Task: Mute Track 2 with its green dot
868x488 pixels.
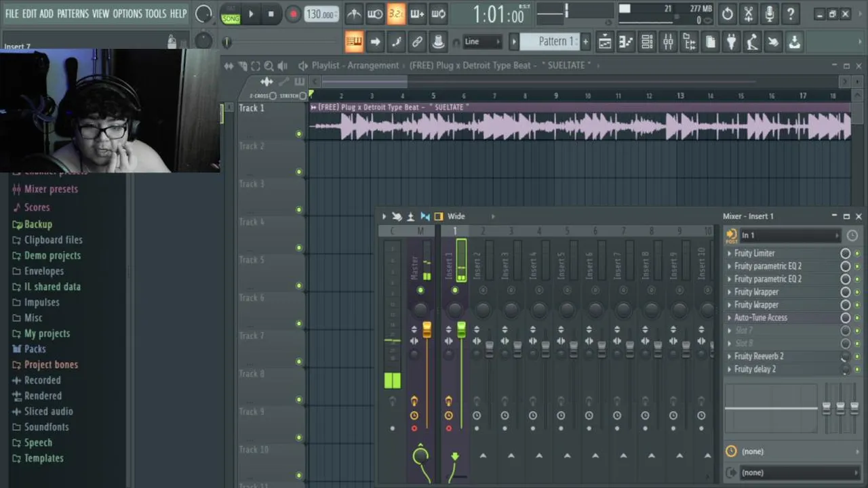Action: pyautogui.click(x=298, y=171)
